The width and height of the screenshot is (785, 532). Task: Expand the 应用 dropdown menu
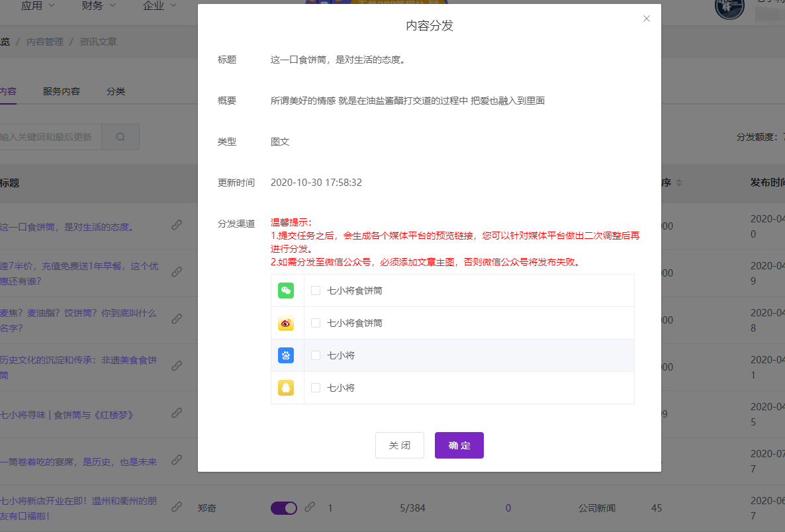[x=38, y=6]
